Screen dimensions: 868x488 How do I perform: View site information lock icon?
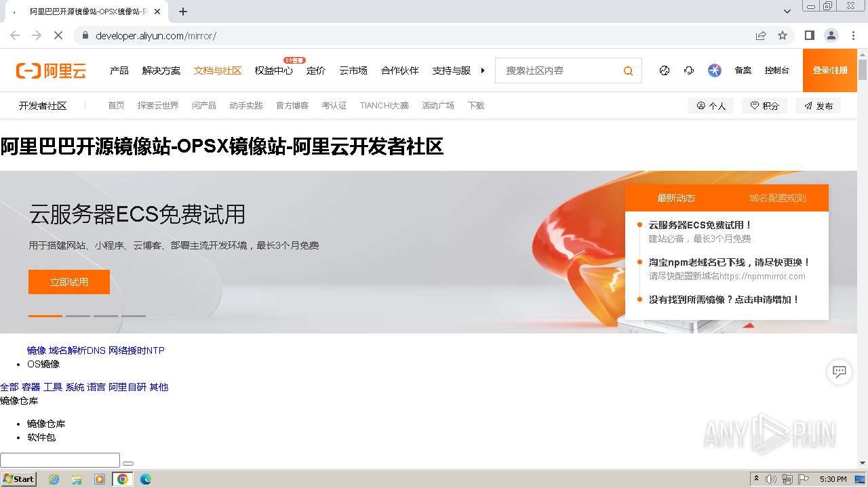click(85, 35)
